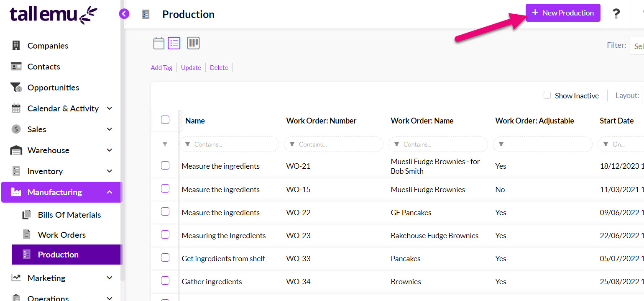Click the Companies building icon
Screen dimensions: 644x301
pos(16,46)
